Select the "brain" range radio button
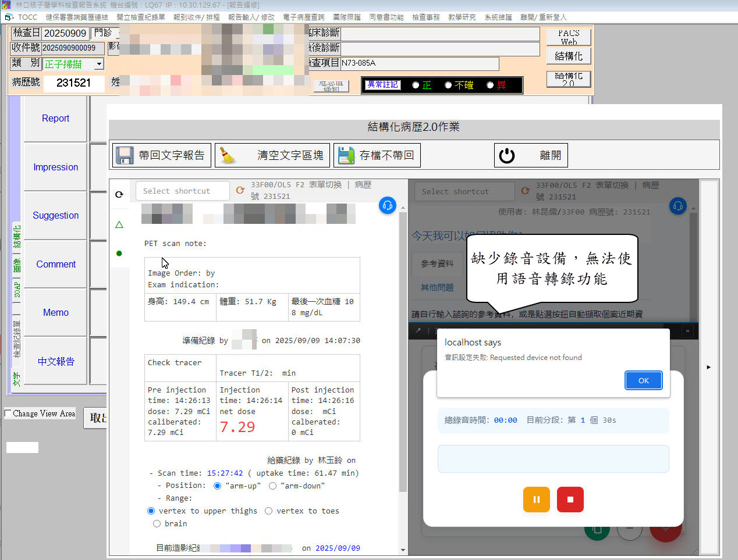 pos(157,524)
